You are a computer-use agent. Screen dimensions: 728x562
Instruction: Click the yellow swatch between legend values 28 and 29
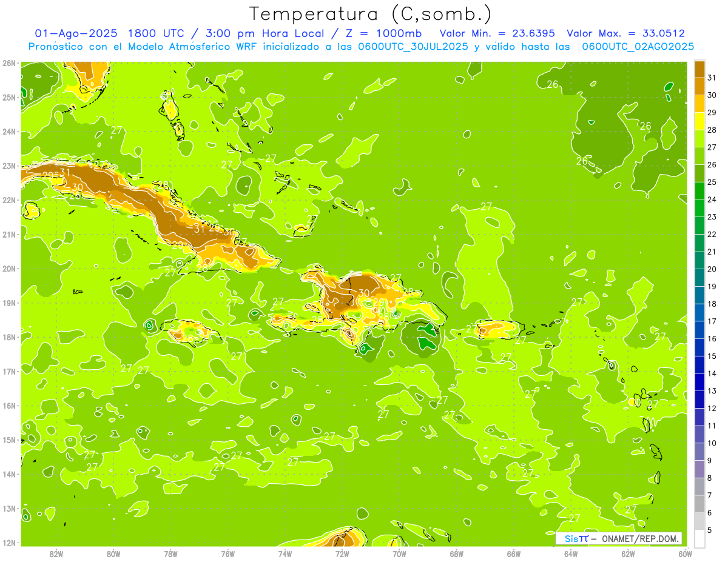(x=699, y=121)
